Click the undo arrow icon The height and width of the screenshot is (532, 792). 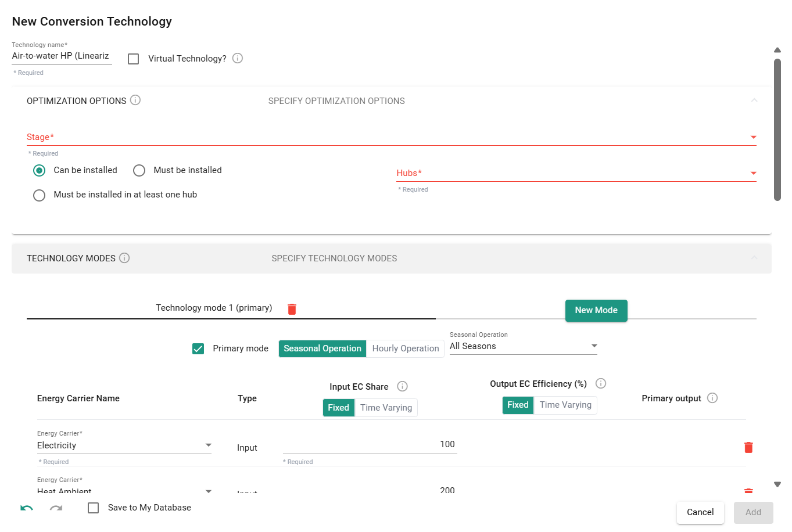(x=27, y=508)
